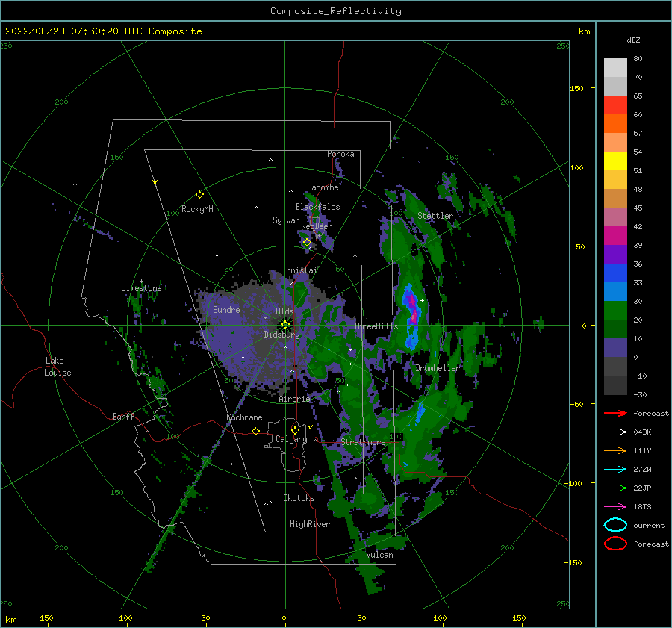Screen dimensions: 672x628
Task: Click the magenta 18TS arrow symbol
Action: click(615, 507)
